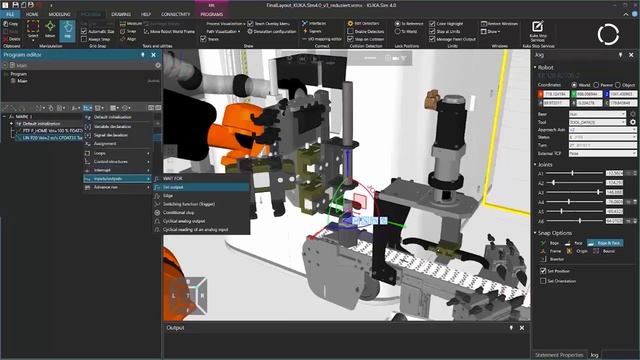Select Frame snap option
Image resolution: width=640 pixels, height=360 pixels.
coord(551,251)
